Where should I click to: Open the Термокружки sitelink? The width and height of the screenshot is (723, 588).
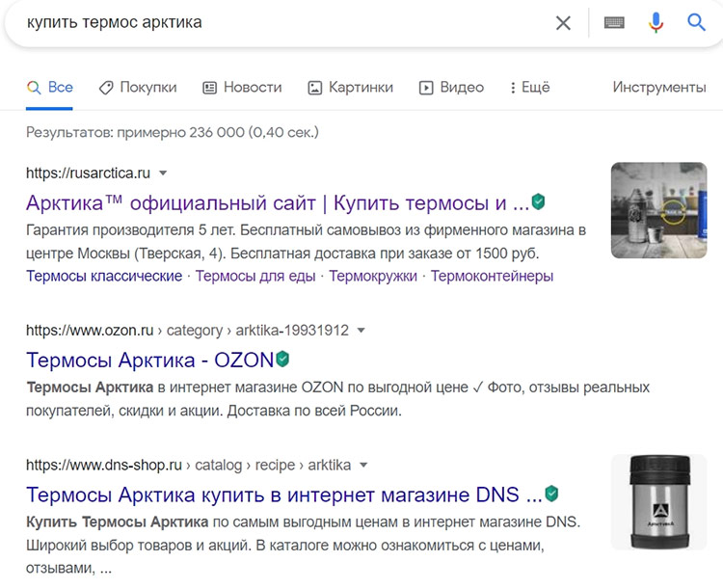pos(373,276)
